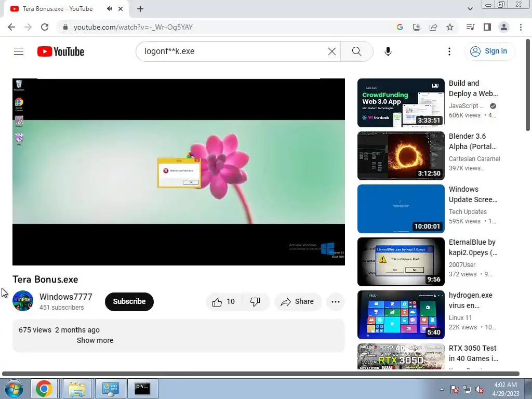Open the YouTube hamburger guide menu
The image size is (532, 399).
pyautogui.click(x=19, y=51)
